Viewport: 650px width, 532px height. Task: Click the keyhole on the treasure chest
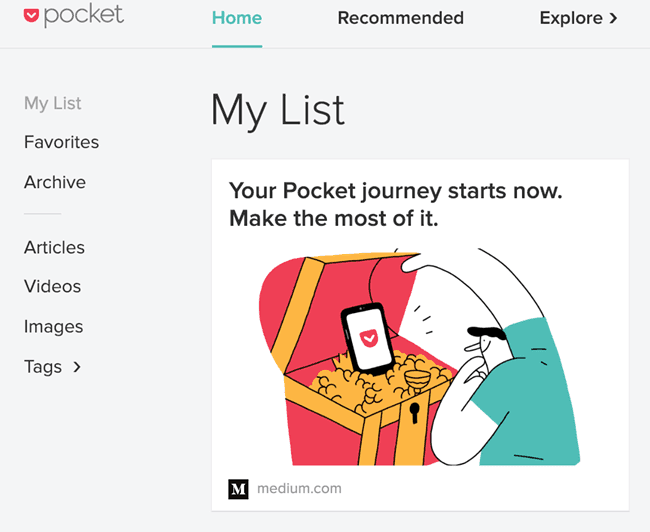coord(414,411)
